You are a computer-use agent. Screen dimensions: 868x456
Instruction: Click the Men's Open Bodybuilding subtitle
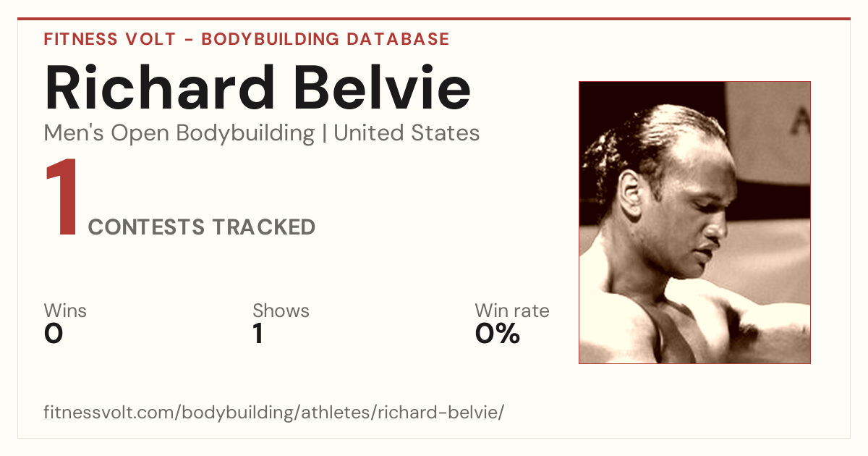click(x=179, y=133)
